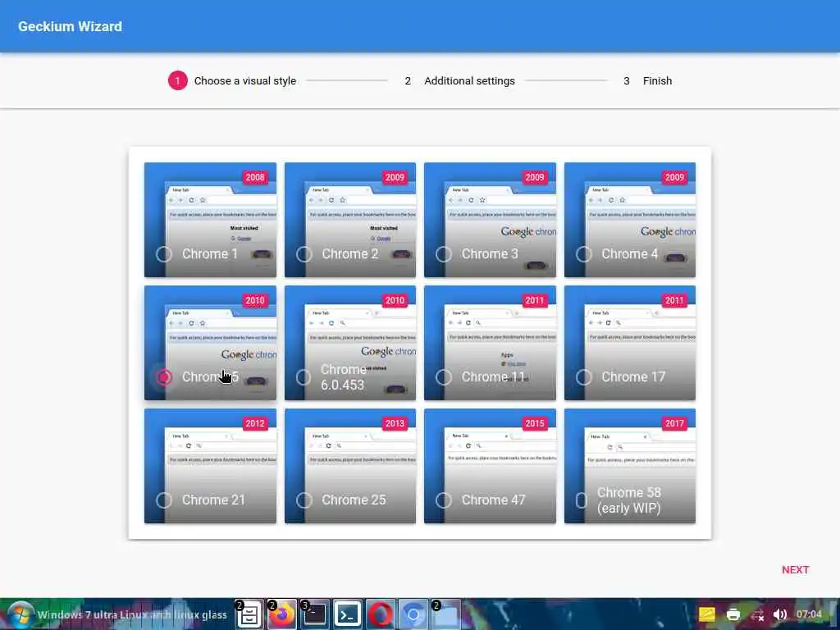840x630 pixels.
Task: Open the yellow notes tray icon
Action: 706,614
